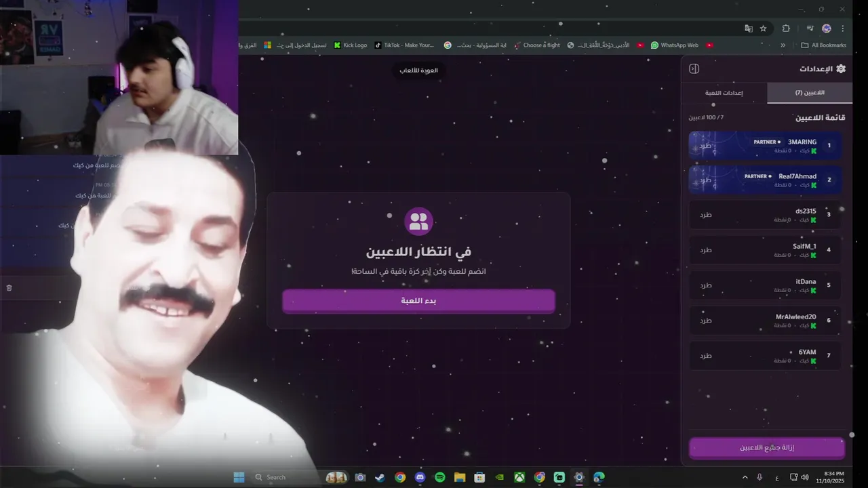Viewport: 868px width, 488px height.
Task: Open the Windows Start button
Action: pos(239,477)
